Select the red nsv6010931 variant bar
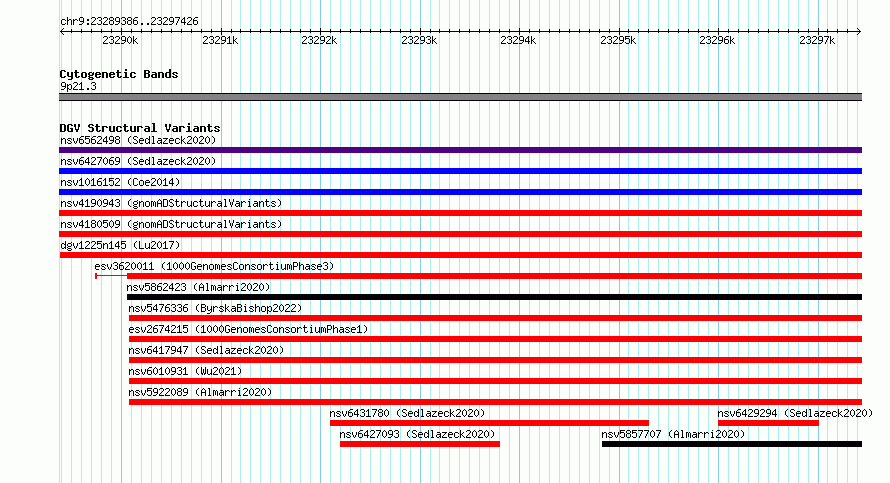 pyautogui.click(x=496, y=381)
